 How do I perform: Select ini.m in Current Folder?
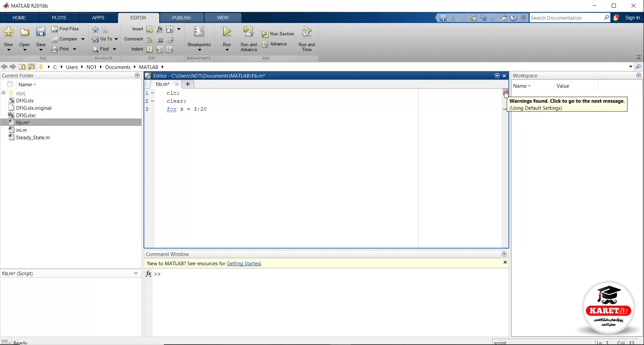(21, 130)
